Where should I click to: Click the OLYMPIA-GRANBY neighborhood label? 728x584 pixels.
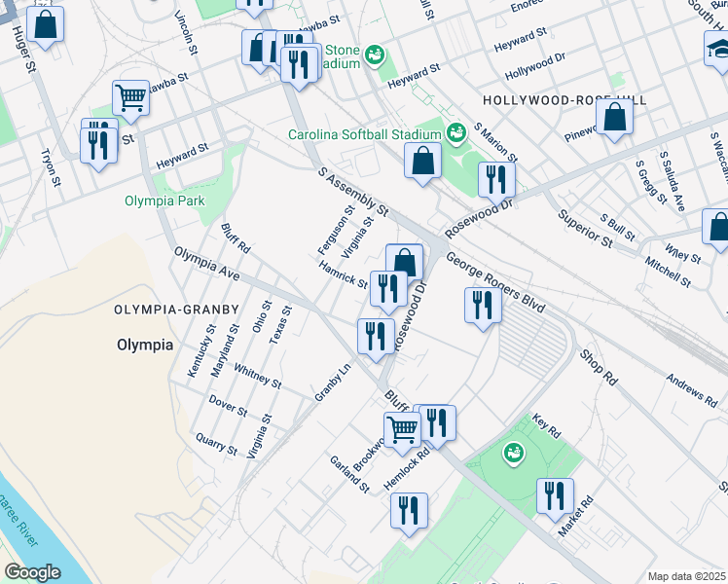tap(176, 310)
